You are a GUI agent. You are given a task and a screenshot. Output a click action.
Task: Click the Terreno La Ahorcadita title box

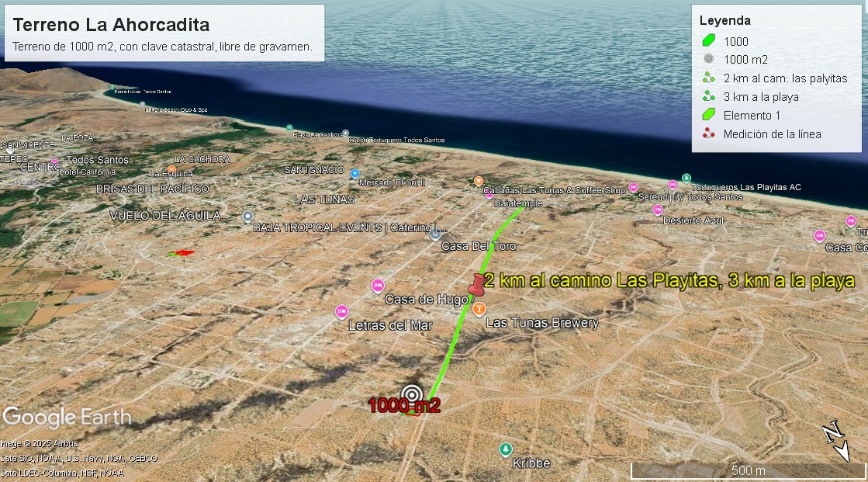coord(164,33)
